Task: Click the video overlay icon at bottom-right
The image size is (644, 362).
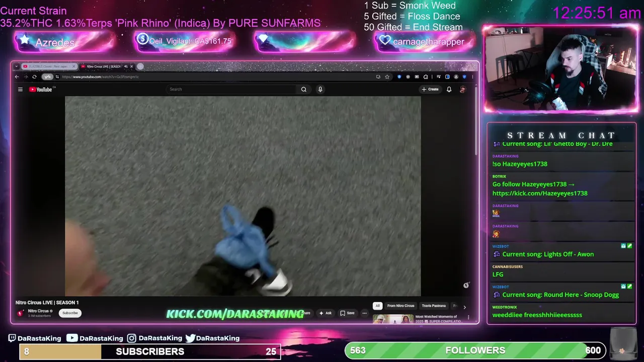Action: tap(466, 285)
